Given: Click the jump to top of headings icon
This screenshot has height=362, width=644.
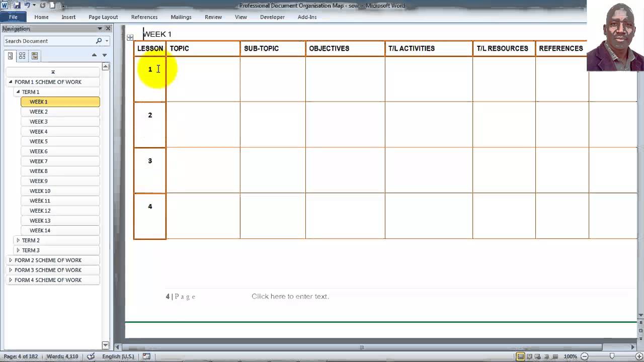Looking at the screenshot, I should click(53, 72).
